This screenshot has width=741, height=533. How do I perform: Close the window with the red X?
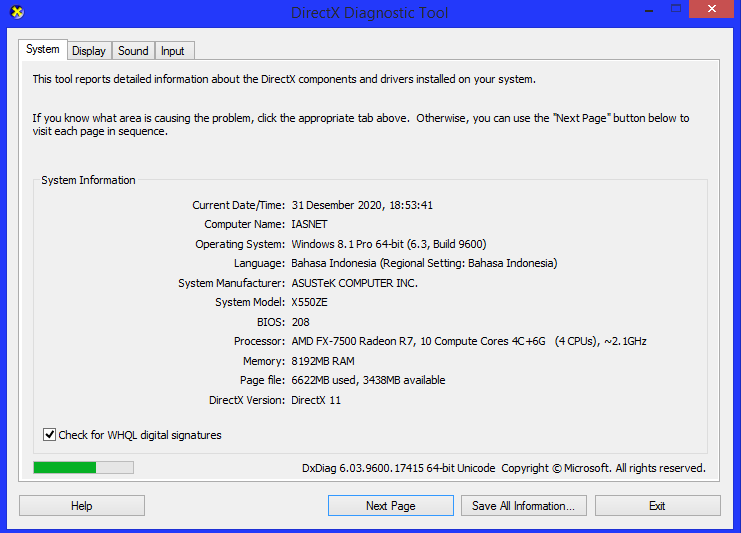click(711, 9)
